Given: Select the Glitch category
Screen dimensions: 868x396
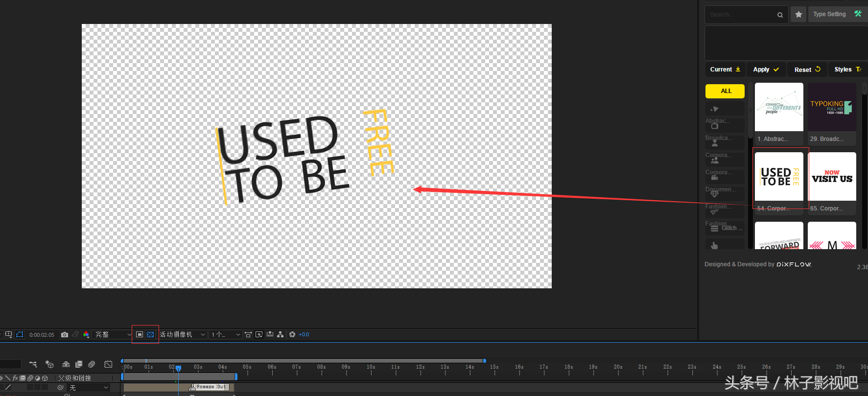Looking at the screenshot, I should tap(725, 228).
